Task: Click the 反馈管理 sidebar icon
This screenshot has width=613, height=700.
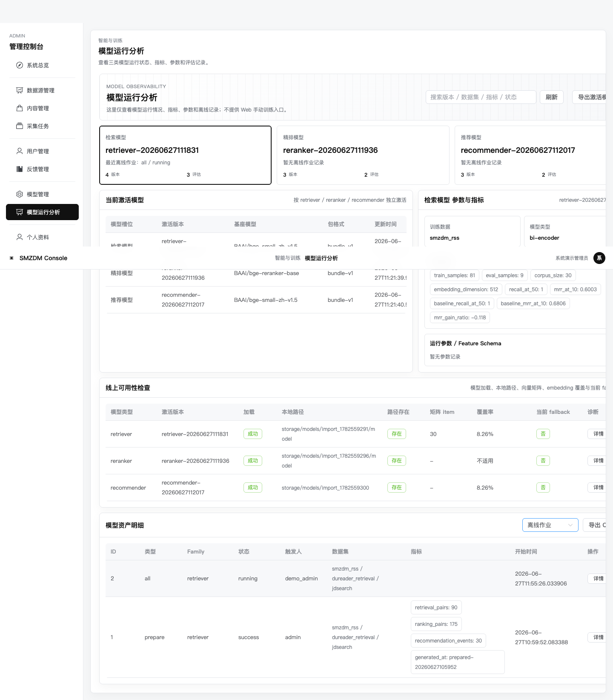Action: click(x=20, y=169)
